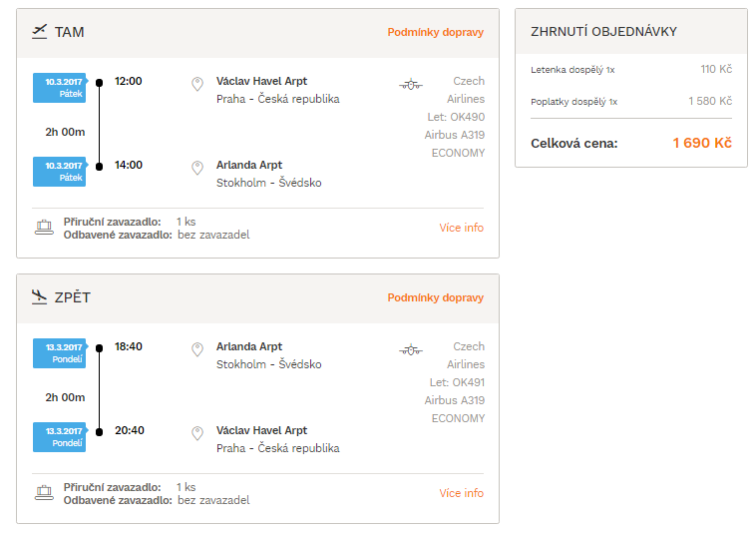Click location pin next to return Václav Havel Arpt

(197, 433)
